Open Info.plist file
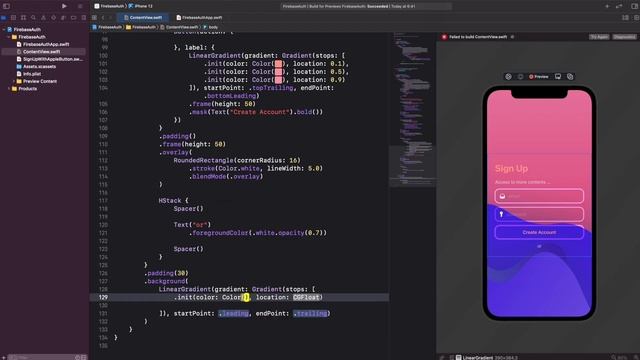 click(x=29, y=74)
